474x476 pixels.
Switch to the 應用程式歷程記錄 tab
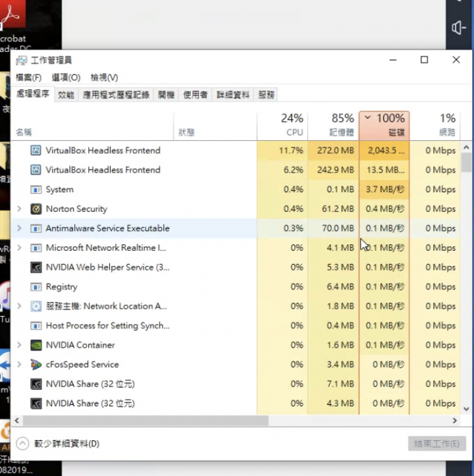pyautogui.click(x=116, y=95)
